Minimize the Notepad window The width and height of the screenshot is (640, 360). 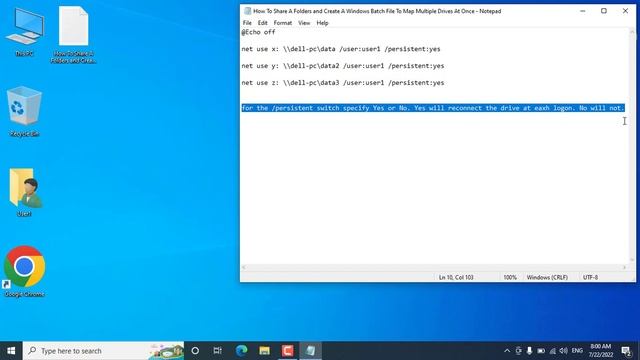click(583, 11)
